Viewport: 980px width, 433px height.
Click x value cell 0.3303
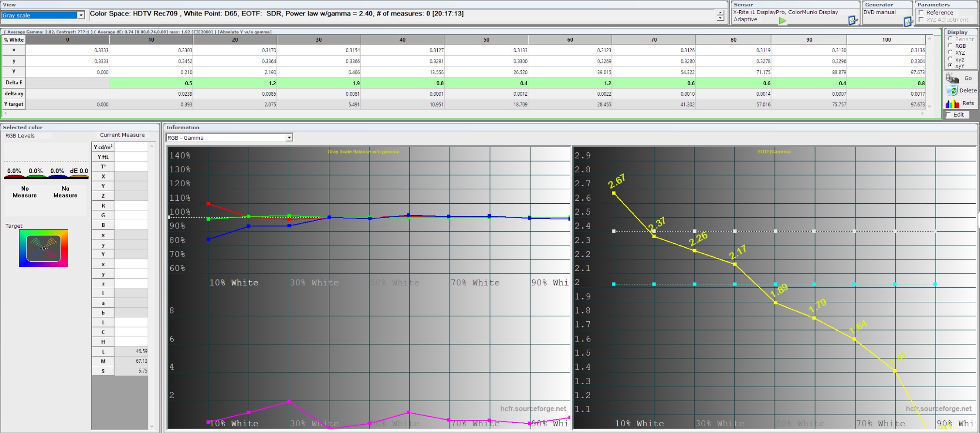[x=151, y=50]
